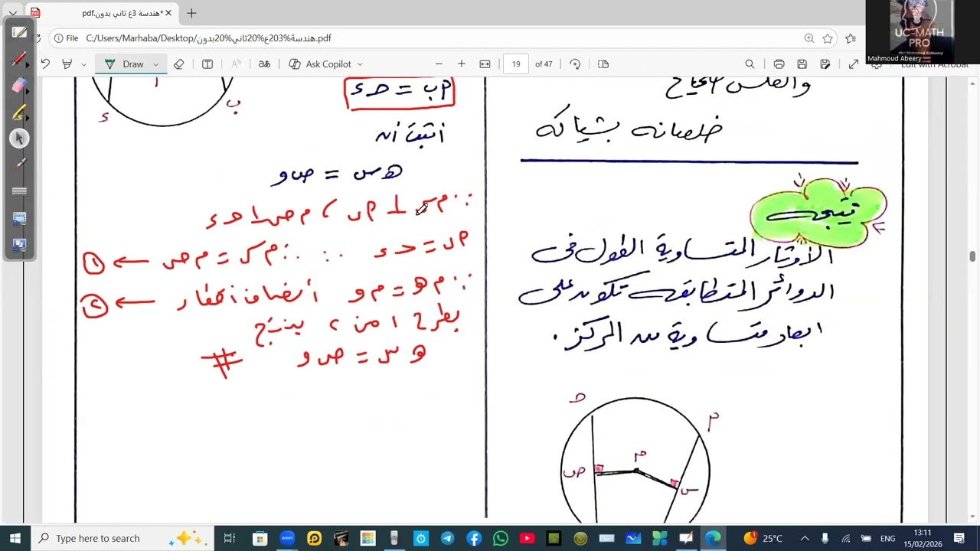This screenshot has width=980, height=551.
Task: Print the PDF document
Action: click(x=779, y=64)
